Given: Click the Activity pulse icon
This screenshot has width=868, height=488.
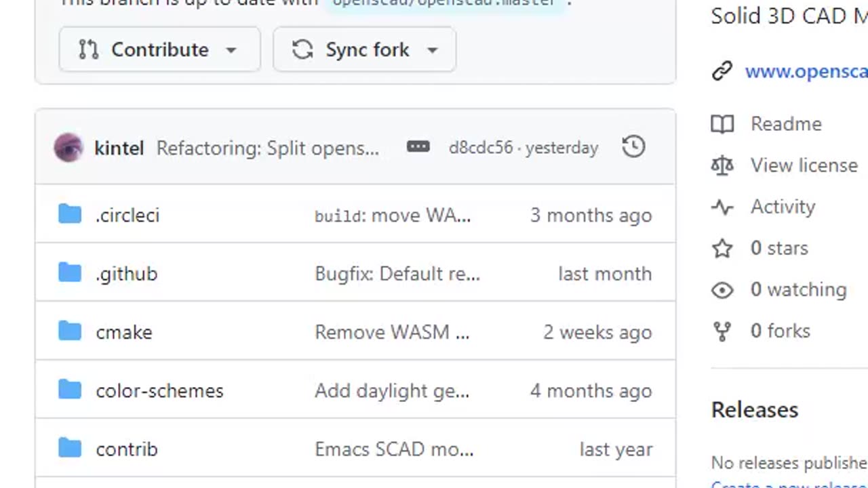Looking at the screenshot, I should click(x=722, y=207).
